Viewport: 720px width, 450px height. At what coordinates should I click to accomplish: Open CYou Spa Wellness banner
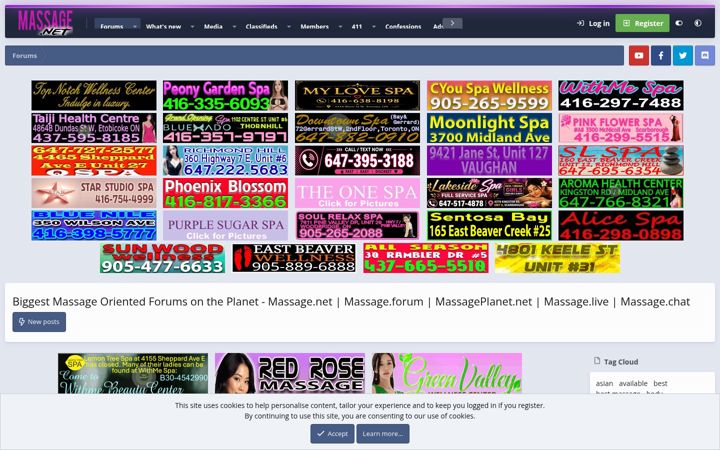click(x=489, y=96)
